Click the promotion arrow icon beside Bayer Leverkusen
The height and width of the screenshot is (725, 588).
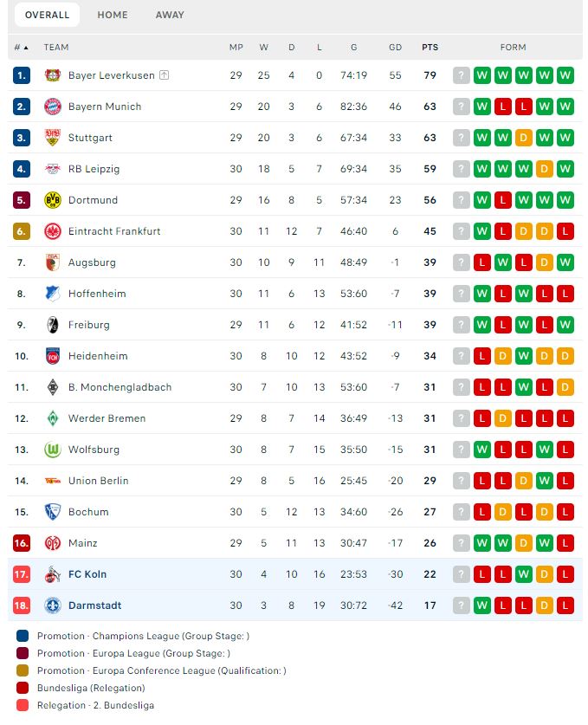[165, 75]
